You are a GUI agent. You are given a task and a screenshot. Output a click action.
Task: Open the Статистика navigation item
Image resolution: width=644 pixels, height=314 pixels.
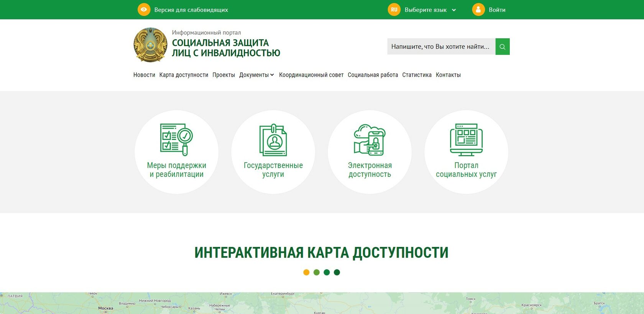[417, 75]
